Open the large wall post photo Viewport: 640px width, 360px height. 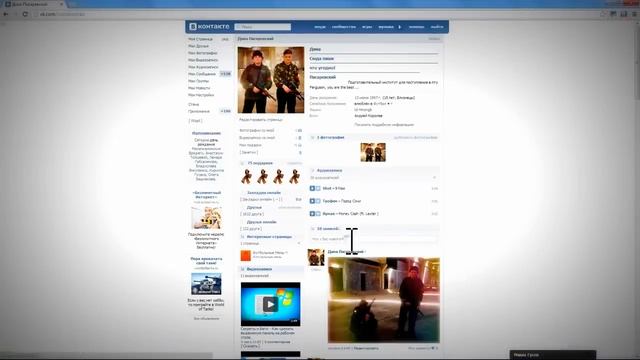coord(384,300)
